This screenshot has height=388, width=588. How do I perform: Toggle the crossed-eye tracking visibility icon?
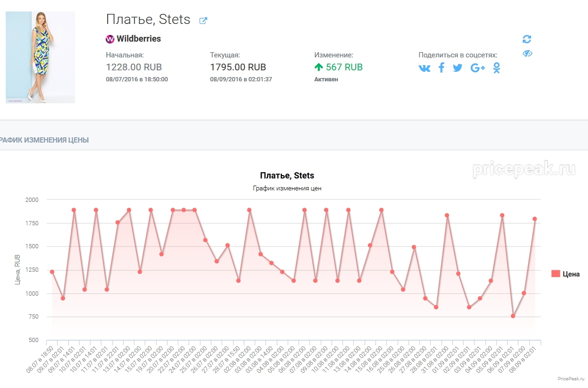(527, 54)
